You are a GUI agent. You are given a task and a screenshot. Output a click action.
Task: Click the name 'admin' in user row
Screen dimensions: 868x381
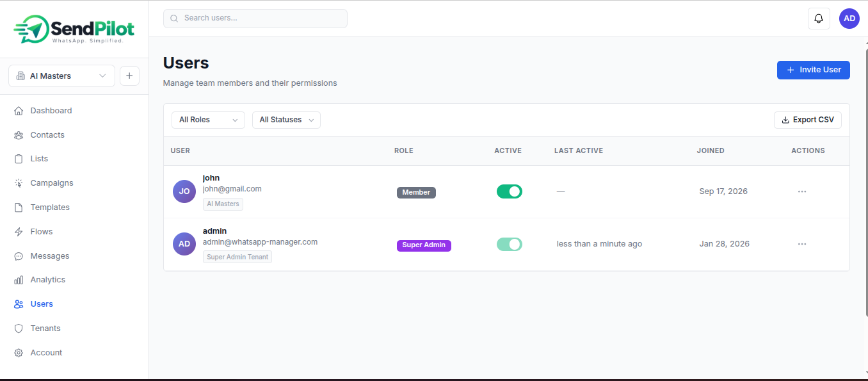tap(214, 231)
